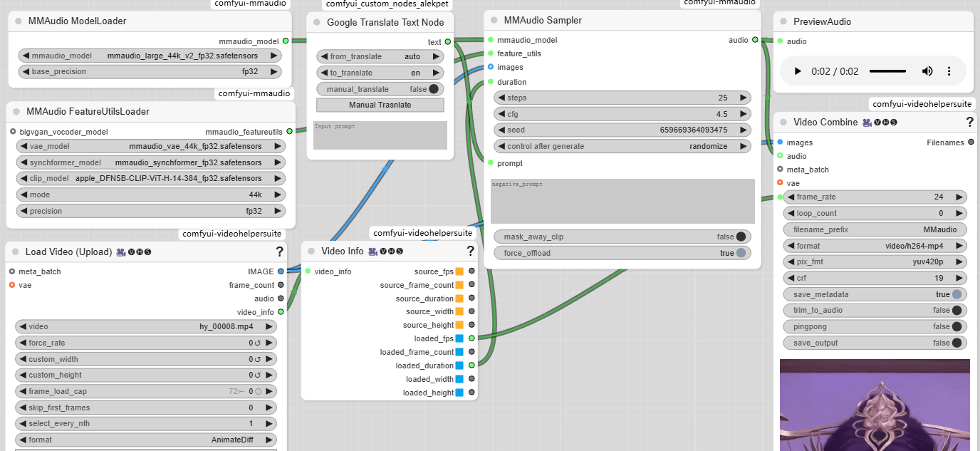
Task: Seek using the audio progress bar
Action: point(887,71)
